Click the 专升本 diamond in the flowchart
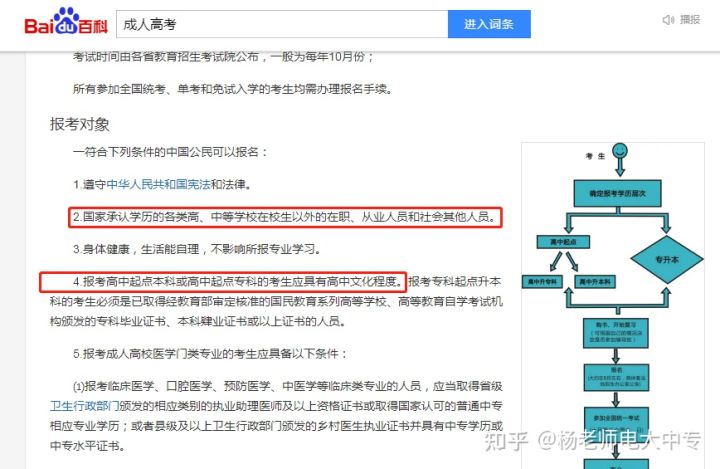Image resolution: width=720 pixels, height=469 pixels. click(x=667, y=260)
